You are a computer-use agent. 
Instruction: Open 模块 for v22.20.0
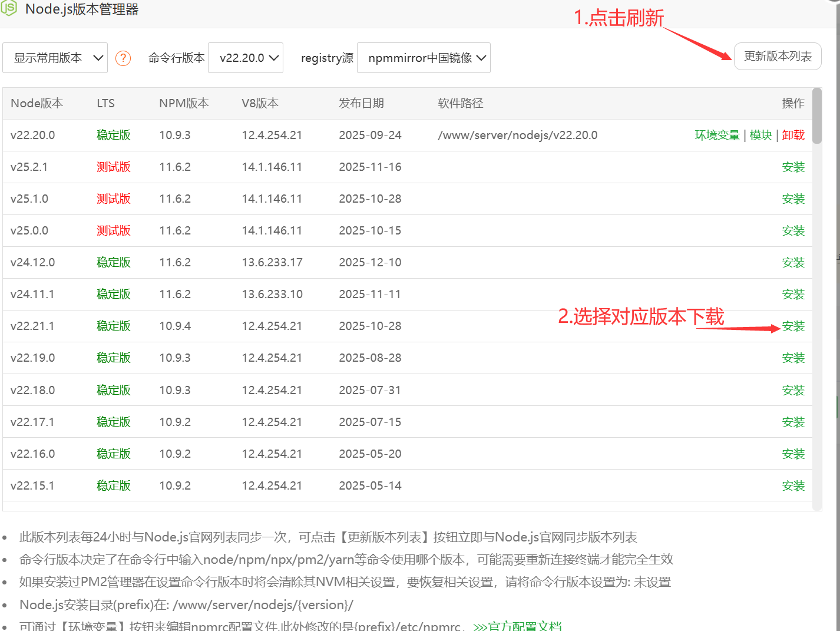pyautogui.click(x=760, y=136)
